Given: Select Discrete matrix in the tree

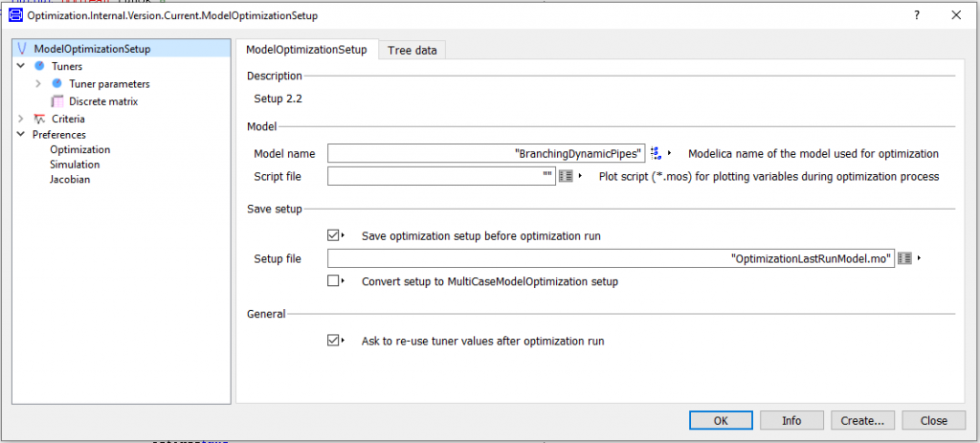Looking at the screenshot, I should click(x=103, y=101).
